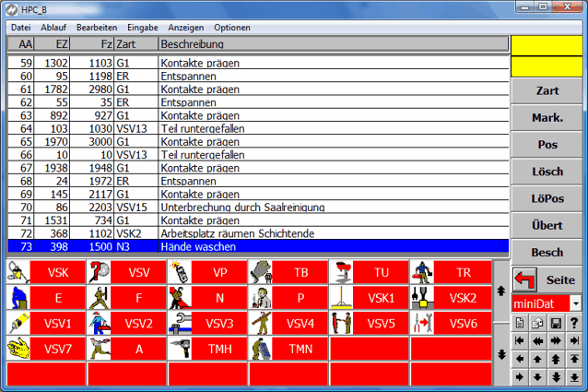Open the Anzeigen menu
This screenshot has height=392, width=588.
187,28
